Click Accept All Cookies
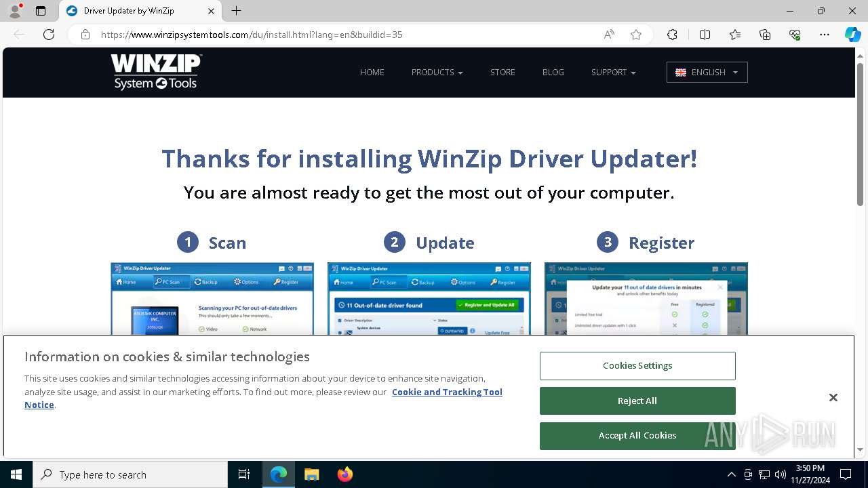The width and height of the screenshot is (868, 488). pos(637,436)
